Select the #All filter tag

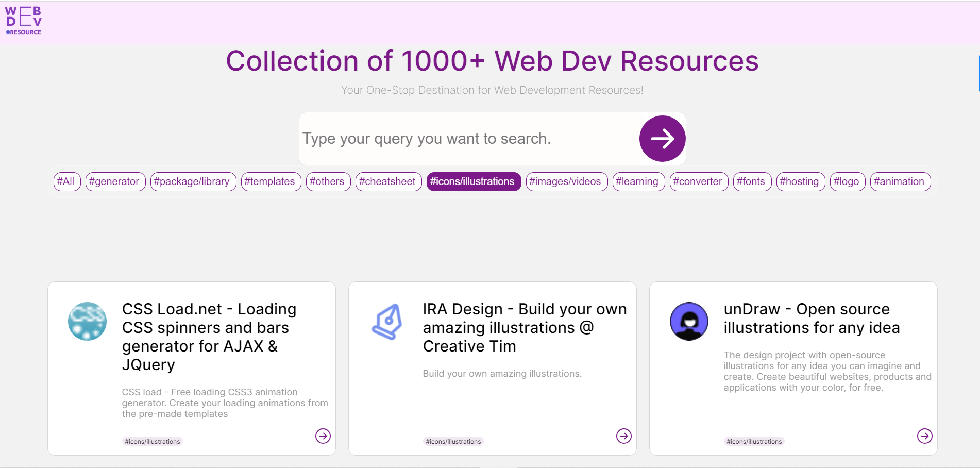point(67,181)
